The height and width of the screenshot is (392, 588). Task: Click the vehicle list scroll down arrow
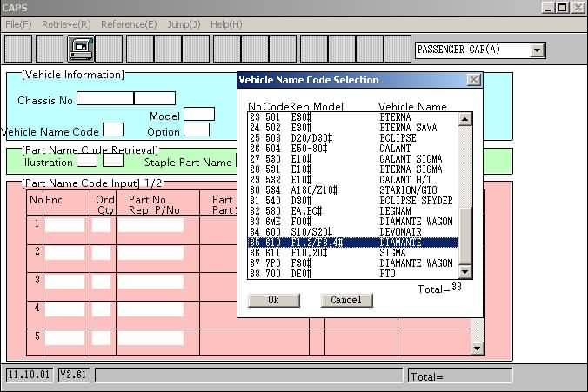coord(465,271)
